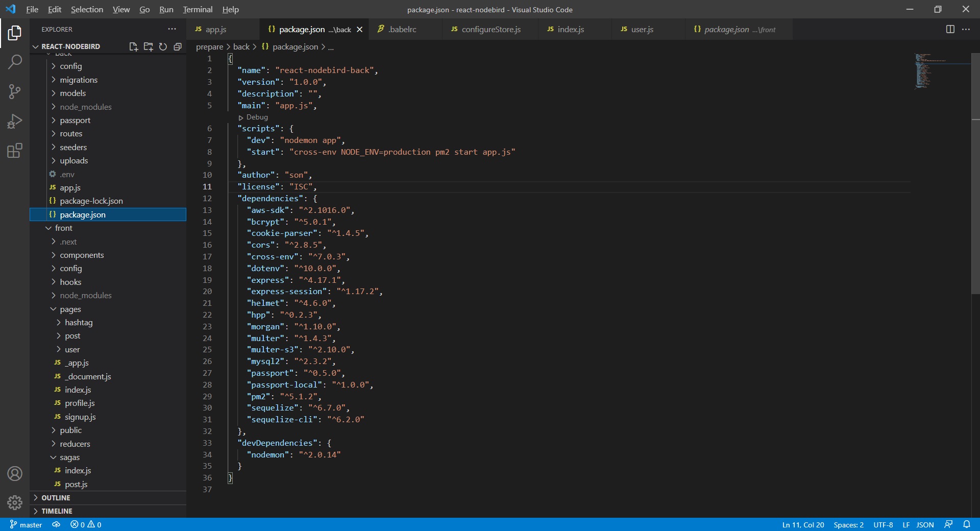Click the New File icon in Explorer

[x=133, y=46]
